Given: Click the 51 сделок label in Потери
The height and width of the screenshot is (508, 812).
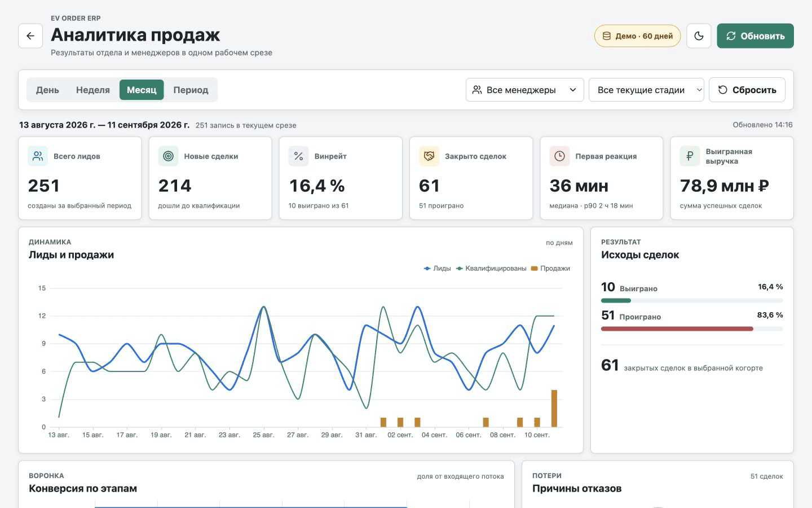Looking at the screenshot, I should [x=766, y=476].
